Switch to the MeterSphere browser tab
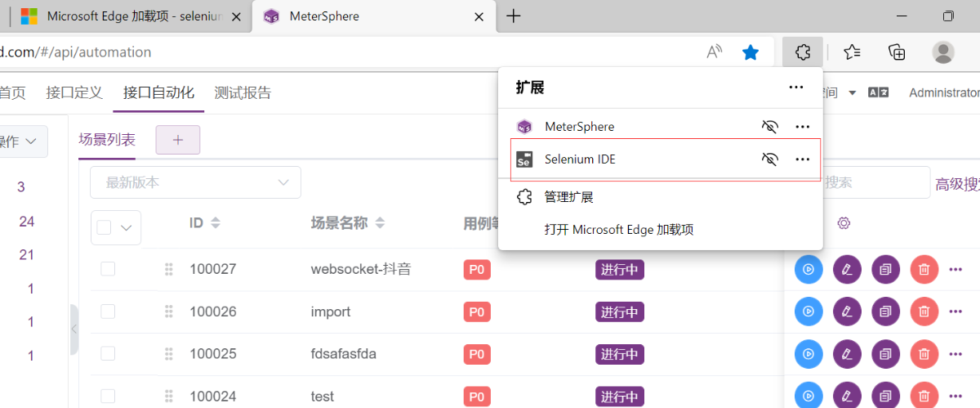The image size is (980, 408). (x=372, y=16)
